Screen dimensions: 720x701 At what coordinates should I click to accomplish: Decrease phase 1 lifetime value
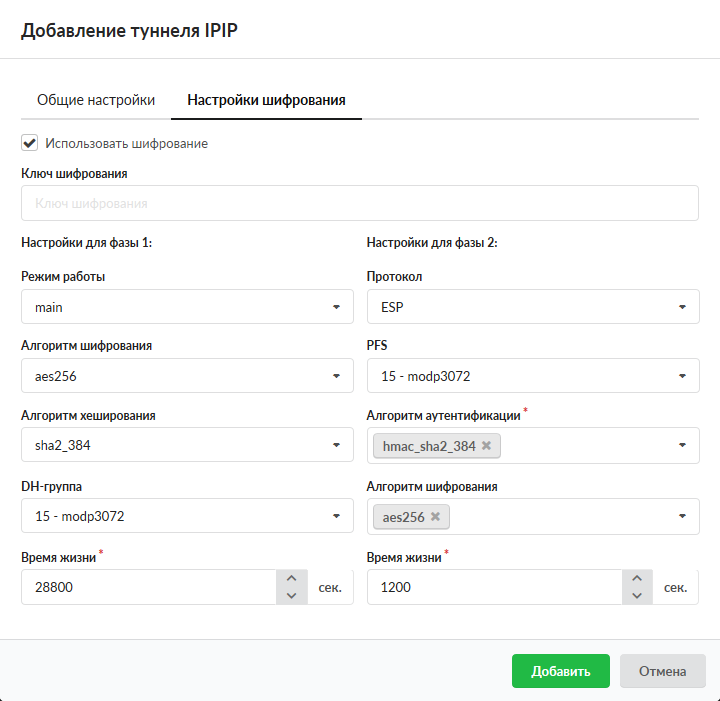pyautogui.click(x=290, y=596)
